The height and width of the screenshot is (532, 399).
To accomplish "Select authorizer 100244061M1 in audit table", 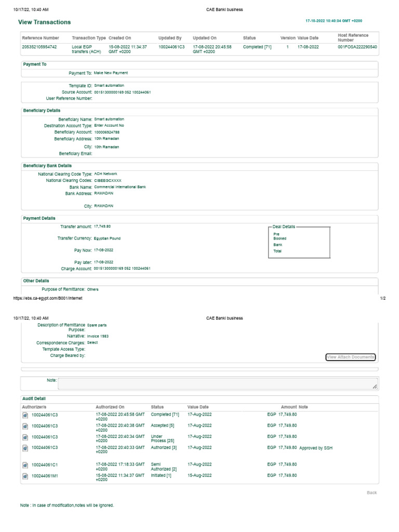I will 45,476.
